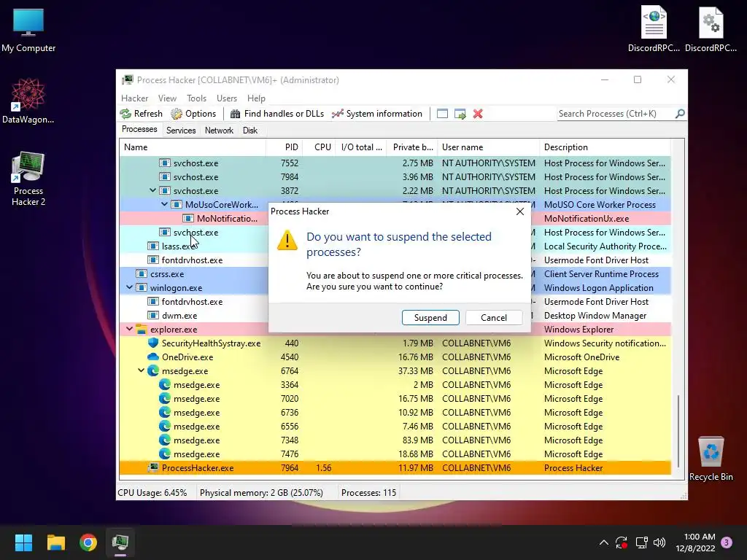Collapse the svchost.exe 3872 node
Image resolution: width=747 pixels, height=560 pixels.
click(152, 190)
